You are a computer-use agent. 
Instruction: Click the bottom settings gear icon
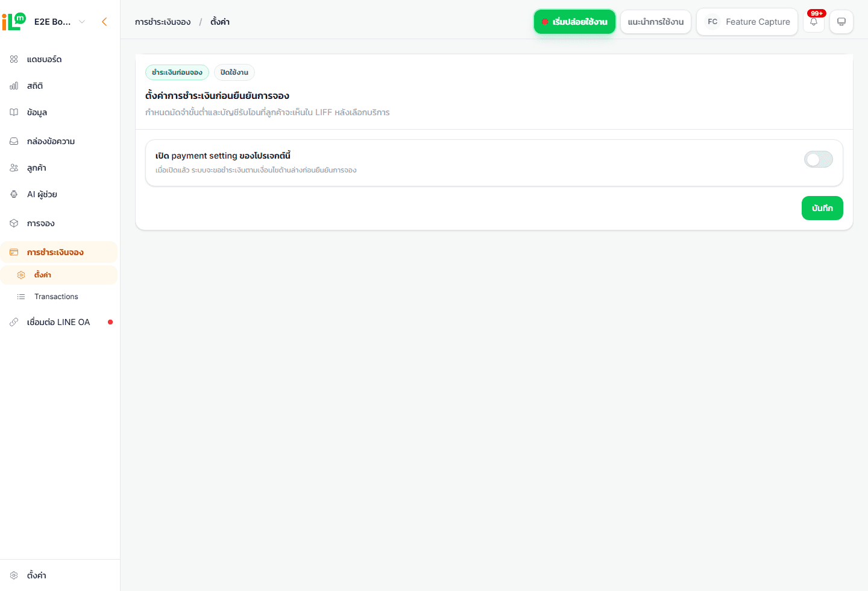[14, 575]
